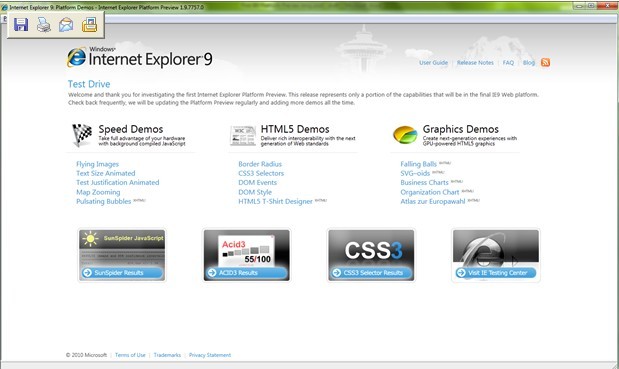The width and height of the screenshot is (619, 369).
Task: Open the Release Notes link
Action: point(475,63)
